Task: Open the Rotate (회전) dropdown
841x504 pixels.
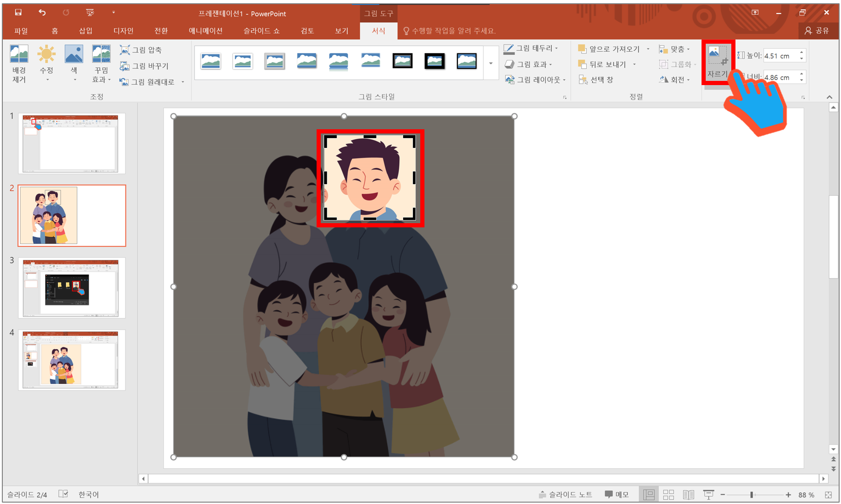Action: (674, 80)
